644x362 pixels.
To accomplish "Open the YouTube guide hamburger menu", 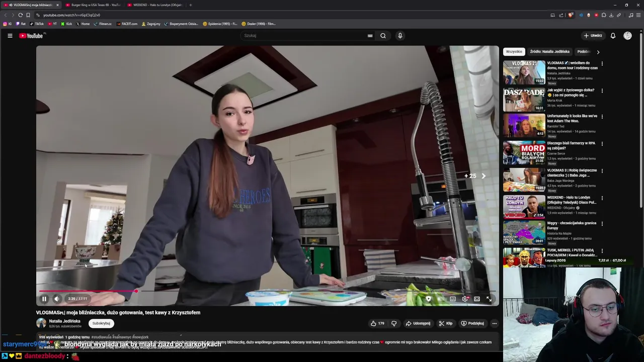I will click(10, 36).
